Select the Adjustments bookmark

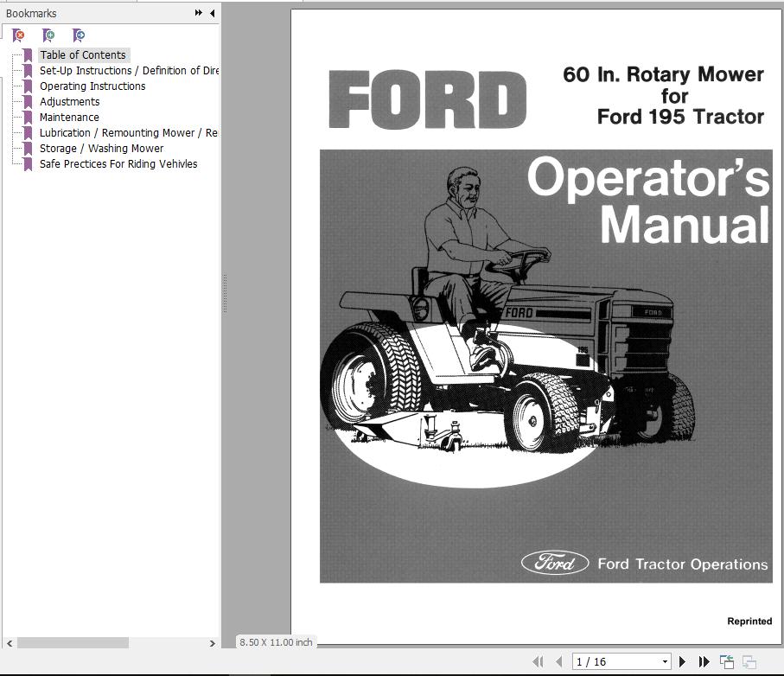[69, 101]
